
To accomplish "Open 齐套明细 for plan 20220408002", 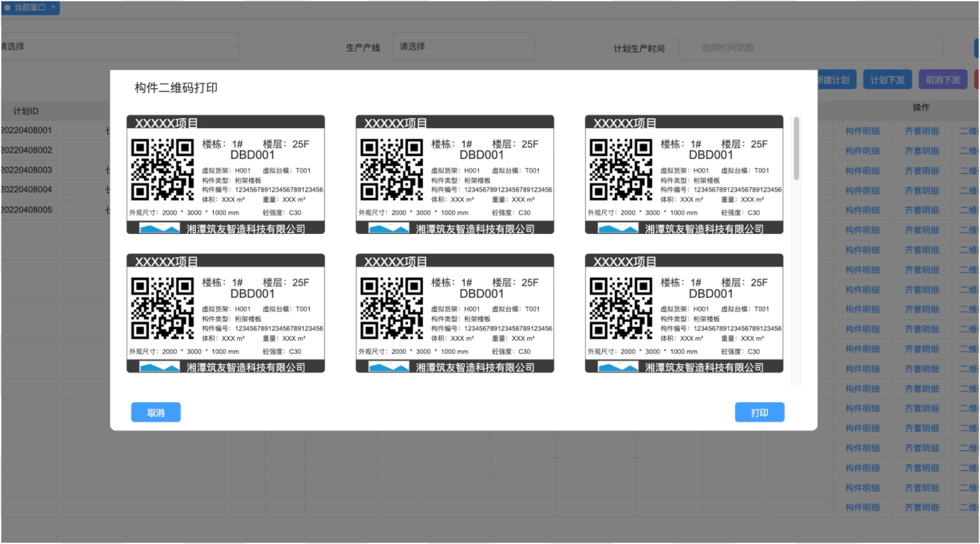I will click(922, 151).
